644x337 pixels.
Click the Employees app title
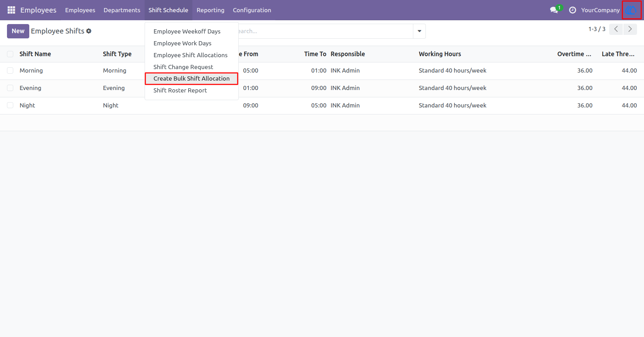(x=38, y=10)
